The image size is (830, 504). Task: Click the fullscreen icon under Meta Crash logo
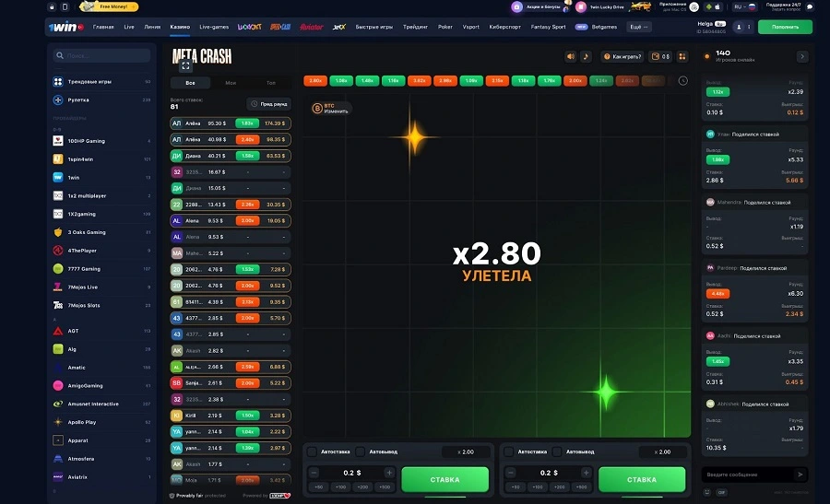[x=185, y=65]
